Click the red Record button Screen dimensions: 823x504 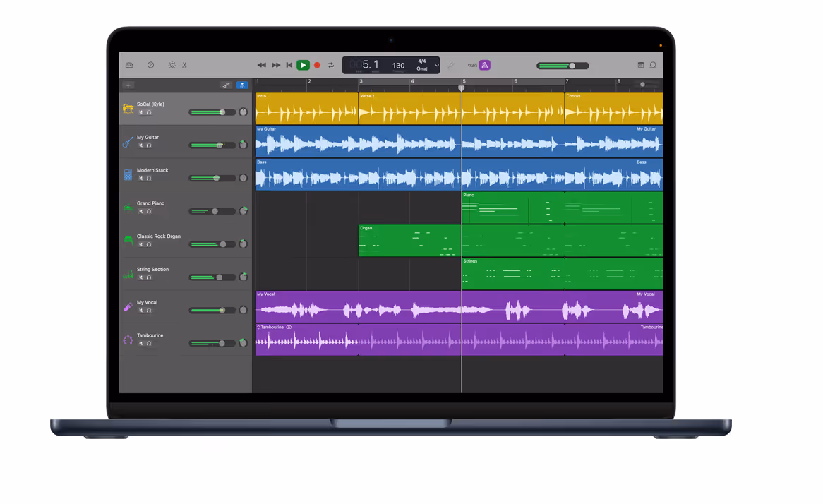tap(317, 65)
